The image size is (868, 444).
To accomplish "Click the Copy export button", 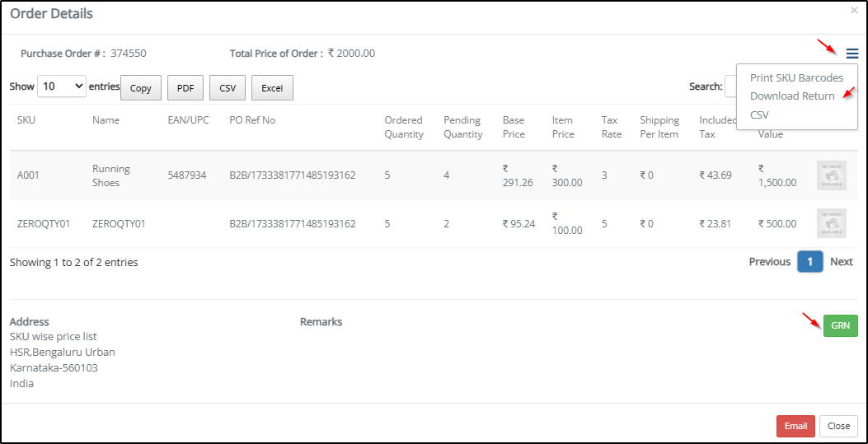I will (141, 88).
